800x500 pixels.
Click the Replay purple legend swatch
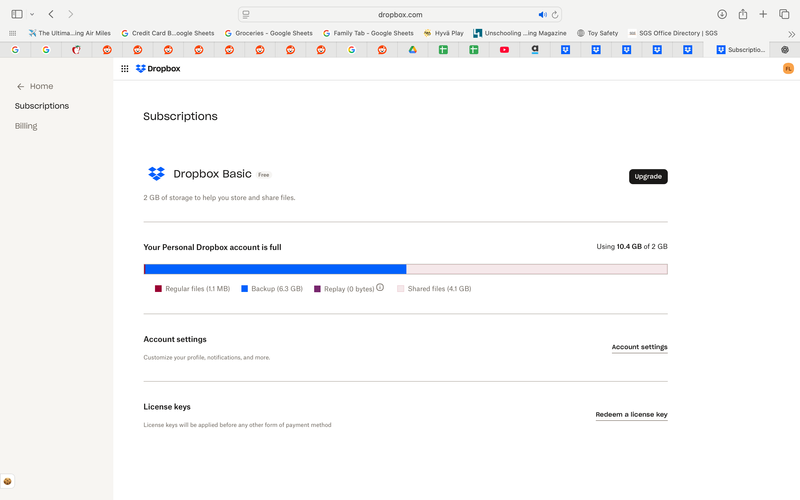point(317,289)
